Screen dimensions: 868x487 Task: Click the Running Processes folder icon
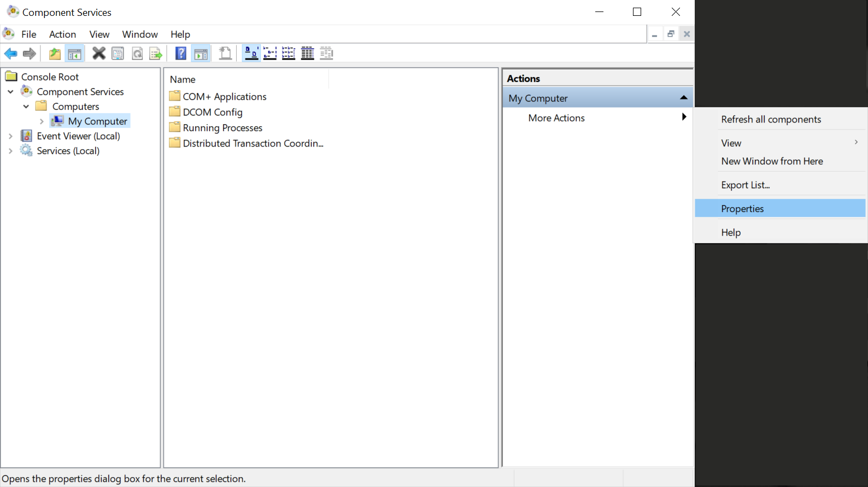(x=175, y=127)
